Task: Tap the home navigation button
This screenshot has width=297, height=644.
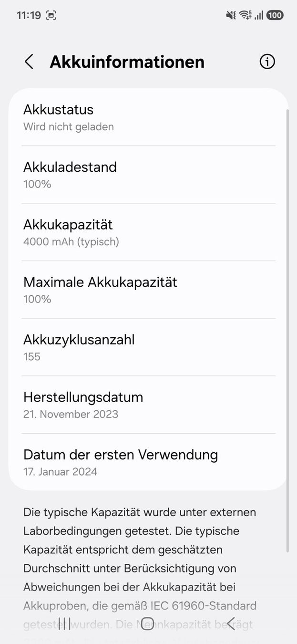Action: [148, 623]
